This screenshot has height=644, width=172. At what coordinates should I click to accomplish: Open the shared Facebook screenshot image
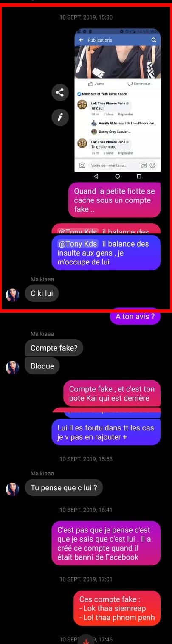(x=118, y=100)
